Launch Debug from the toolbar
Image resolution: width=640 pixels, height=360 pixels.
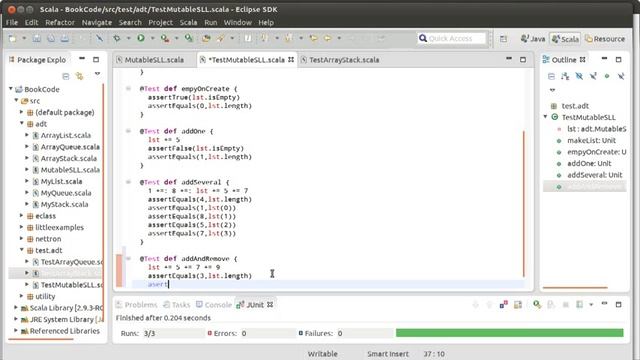pyautogui.click(x=117, y=38)
